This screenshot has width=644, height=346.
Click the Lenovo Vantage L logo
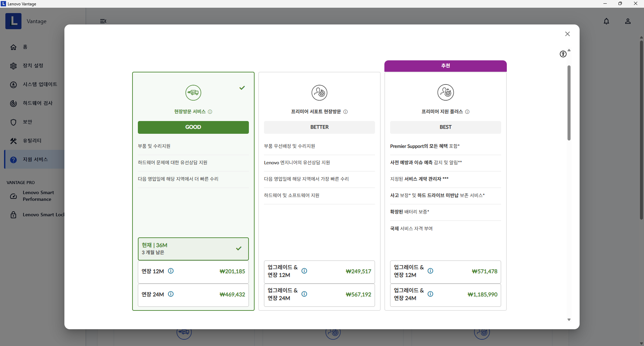13,21
